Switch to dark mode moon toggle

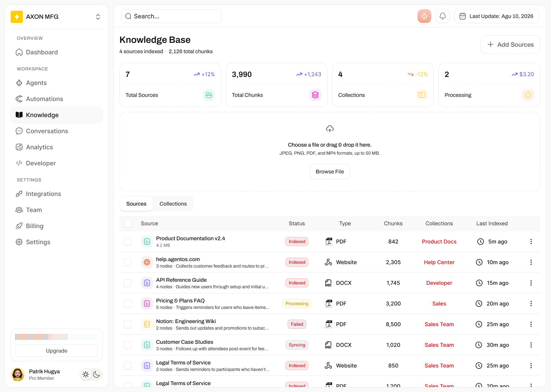96,374
